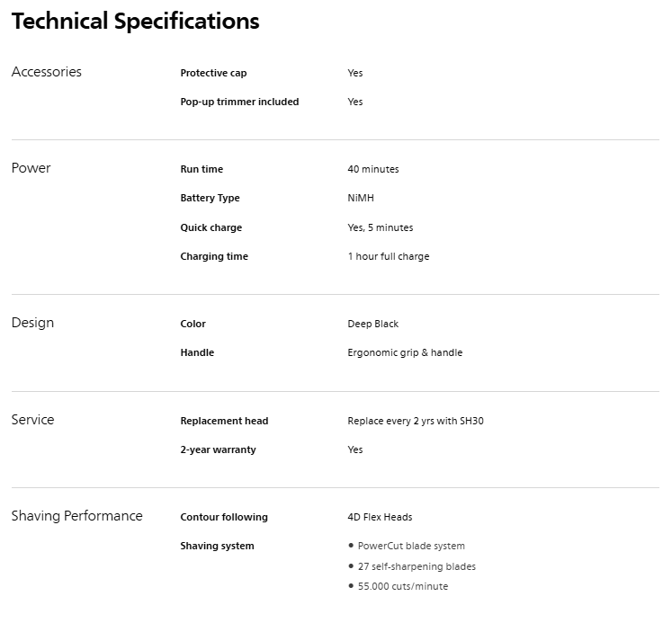Click the Power section label
The width and height of the screenshot is (672, 623).
pos(31,168)
